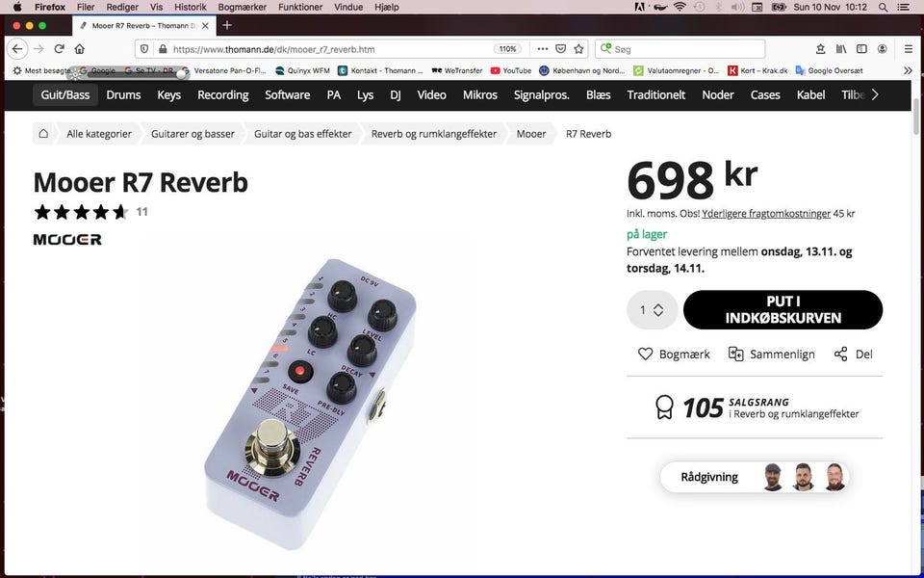Add product to Bogmærk wishlist heart
This screenshot has width=924, height=578.
(x=645, y=354)
